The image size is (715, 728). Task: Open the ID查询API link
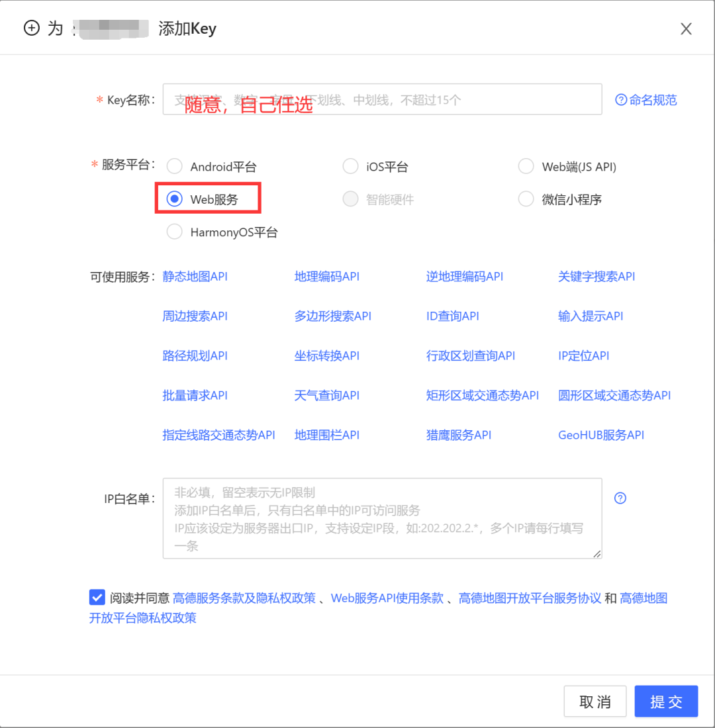pos(453,316)
